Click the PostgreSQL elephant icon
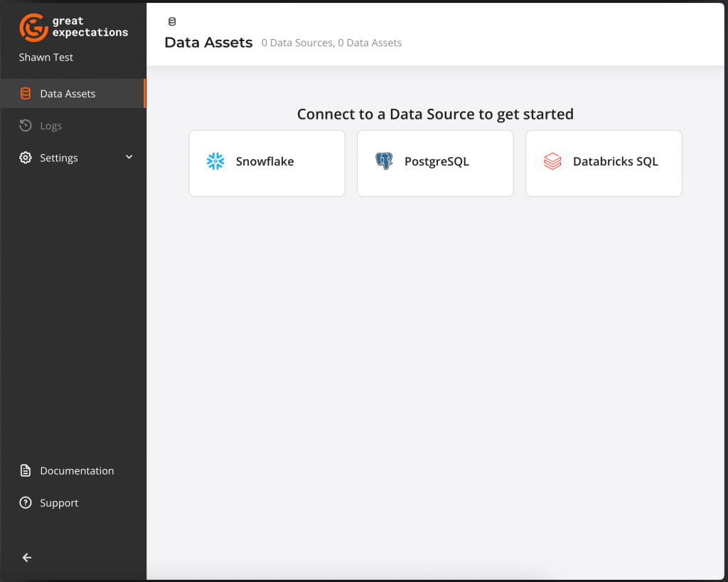The image size is (728, 582). [x=384, y=161]
